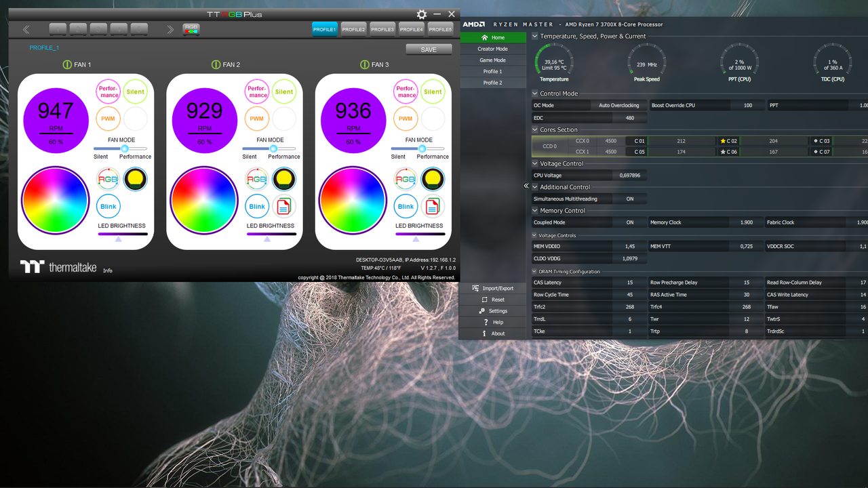868x488 pixels.
Task: Select controller number 1 in TT RGB Plus
Action: pyautogui.click(x=58, y=29)
